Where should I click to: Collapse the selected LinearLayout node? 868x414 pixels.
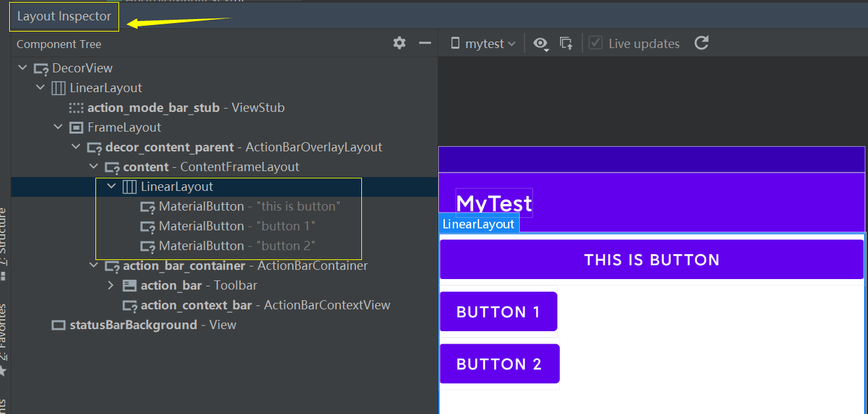tap(112, 186)
